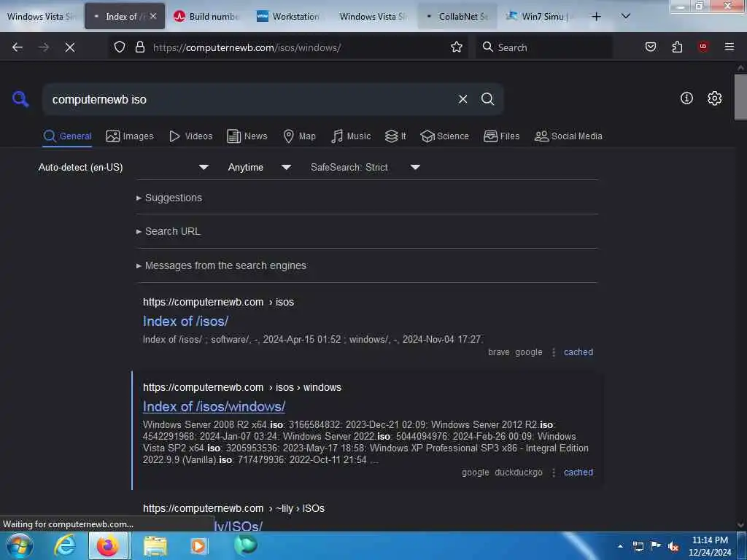Switch to the Images search category
747x560 pixels.
130,136
